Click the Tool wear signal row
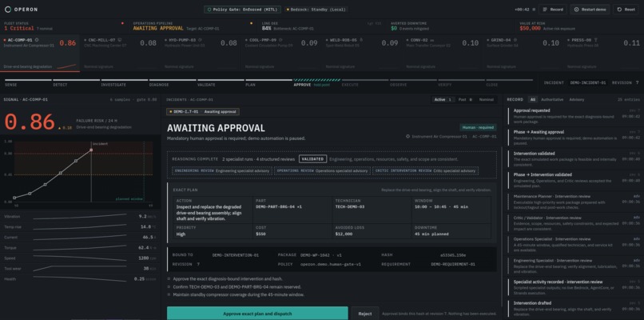This screenshot has width=644, height=320. click(x=80, y=269)
